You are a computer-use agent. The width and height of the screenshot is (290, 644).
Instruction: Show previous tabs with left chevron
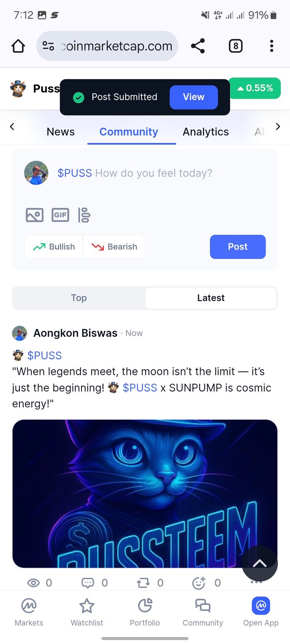pyautogui.click(x=12, y=127)
